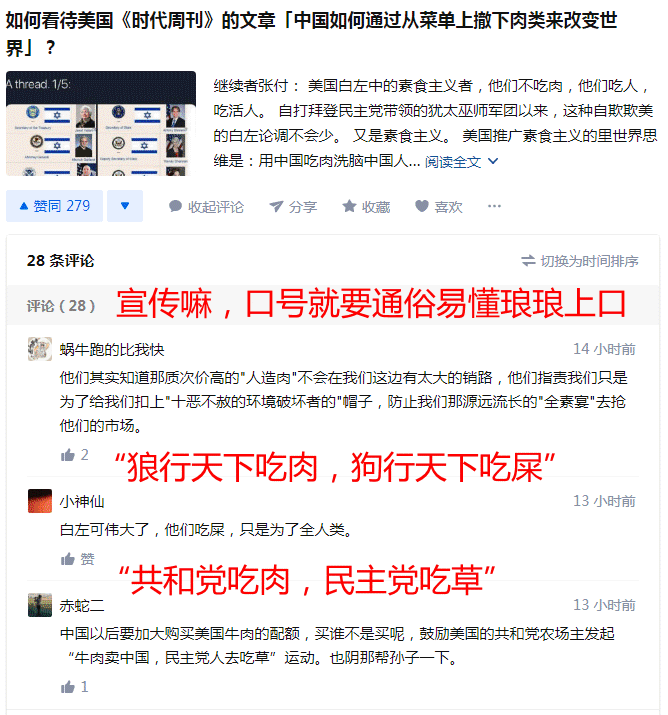Bookmark the answer with 收藏 star

[366, 207]
